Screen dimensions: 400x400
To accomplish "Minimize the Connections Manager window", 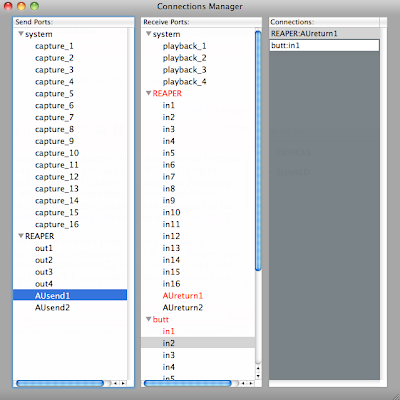I will [x=21, y=6].
